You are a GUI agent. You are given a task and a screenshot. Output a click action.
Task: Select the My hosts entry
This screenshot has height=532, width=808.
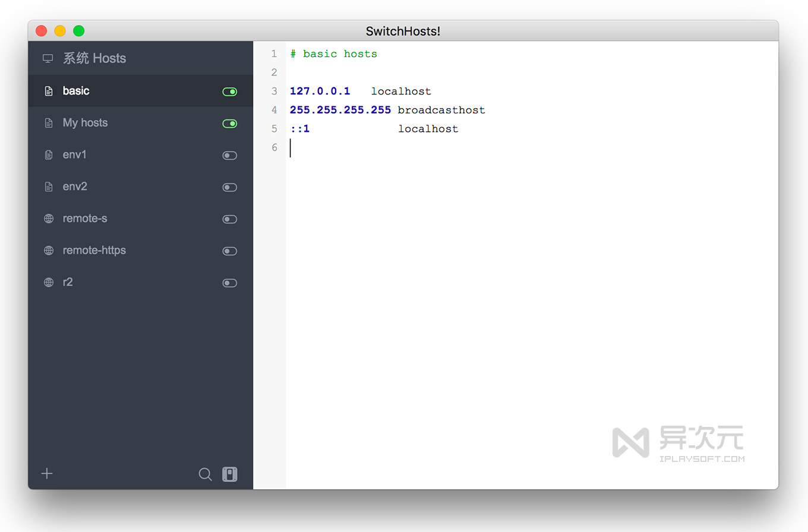click(x=141, y=123)
